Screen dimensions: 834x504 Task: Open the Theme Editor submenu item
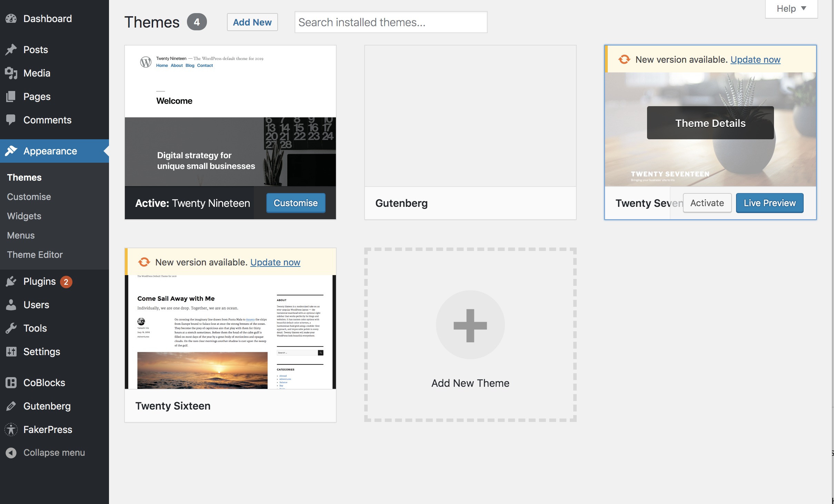(x=35, y=255)
